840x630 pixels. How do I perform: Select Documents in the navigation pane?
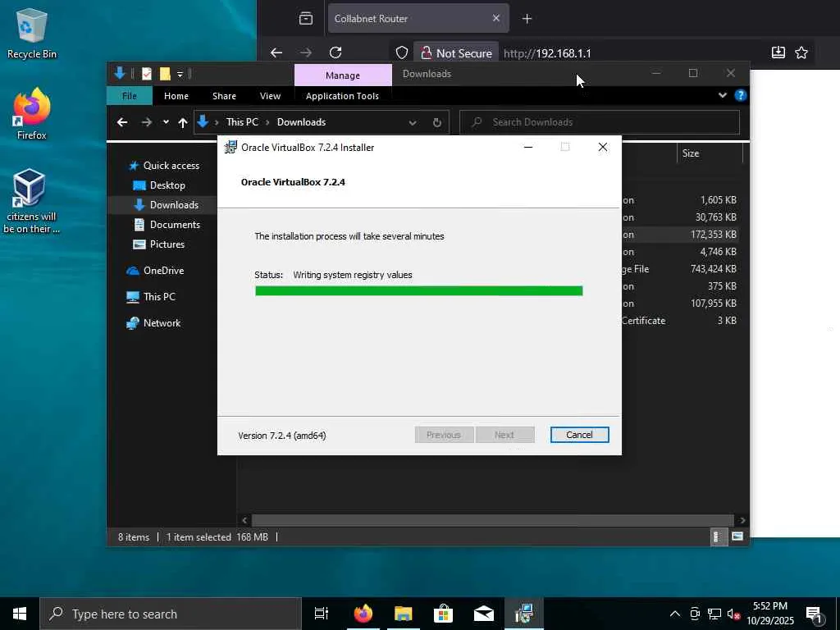point(175,225)
